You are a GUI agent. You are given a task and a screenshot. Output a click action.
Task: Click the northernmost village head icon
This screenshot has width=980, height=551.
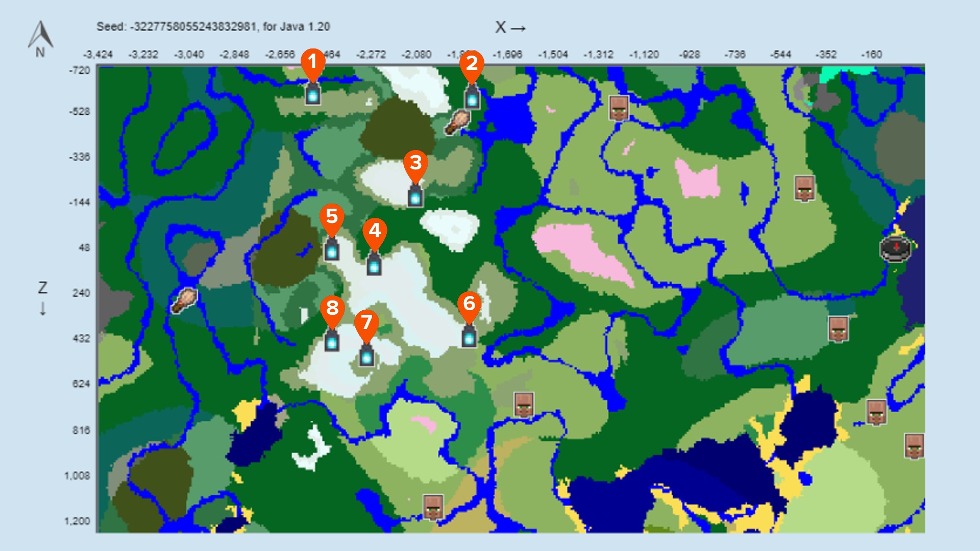[x=619, y=108]
